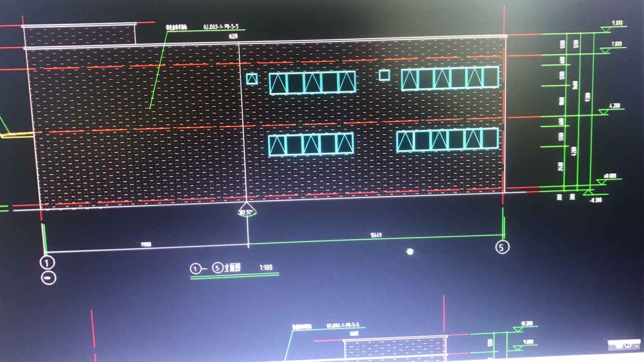Select the lower-right cyan window strip

[x=447, y=139]
